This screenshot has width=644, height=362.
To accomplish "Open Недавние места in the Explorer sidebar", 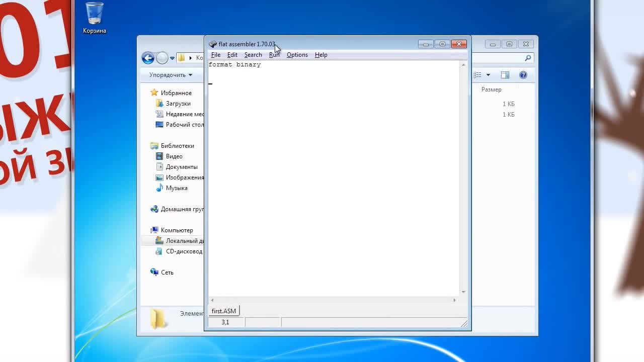I will click(x=185, y=114).
